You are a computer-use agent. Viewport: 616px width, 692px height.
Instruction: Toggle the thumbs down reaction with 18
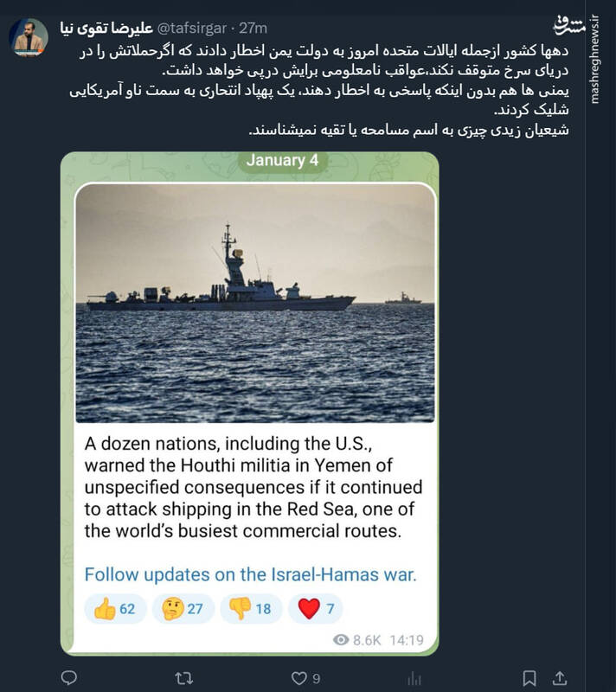(x=250, y=609)
